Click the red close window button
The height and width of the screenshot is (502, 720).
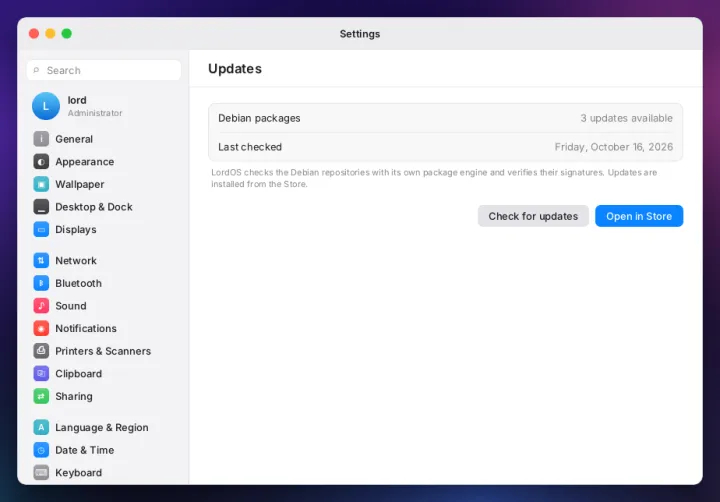point(34,34)
